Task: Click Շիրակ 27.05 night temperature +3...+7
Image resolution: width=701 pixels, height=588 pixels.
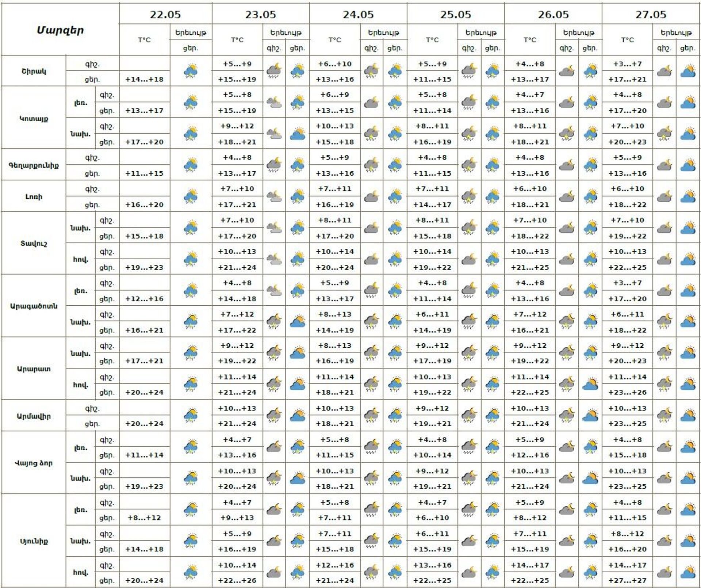Action: 627,64
